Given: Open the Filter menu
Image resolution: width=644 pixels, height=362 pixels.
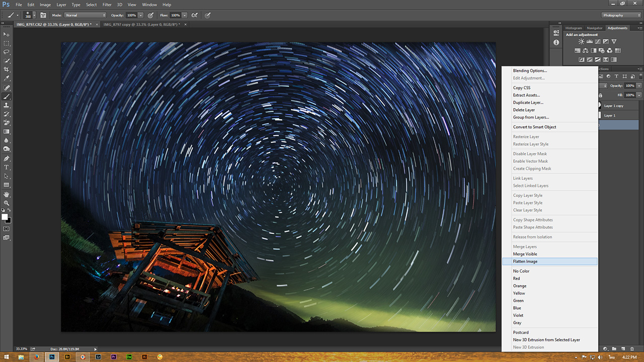Looking at the screenshot, I should [107, 5].
